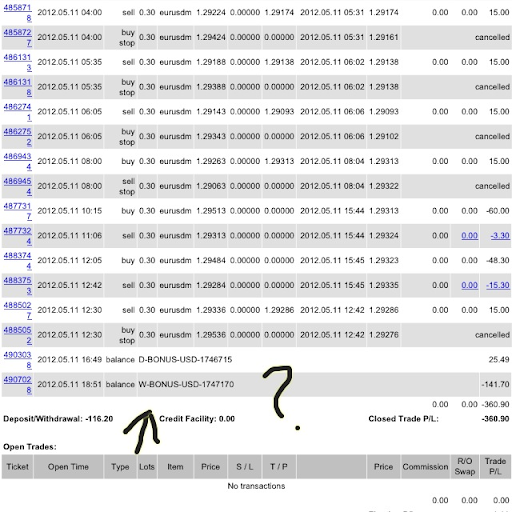Open ticket link 4862741
Screen dimensions: 512x512
pos(18,112)
